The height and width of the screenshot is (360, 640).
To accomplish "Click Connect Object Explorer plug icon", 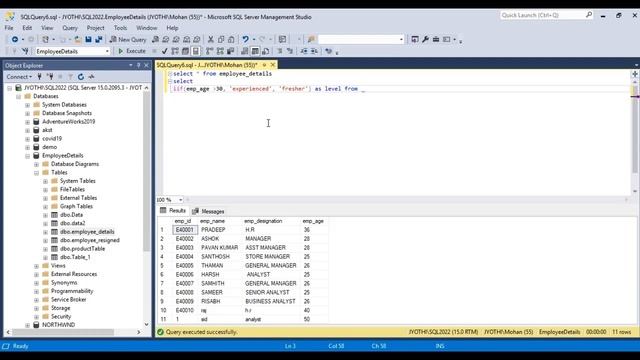I will 40,77.
